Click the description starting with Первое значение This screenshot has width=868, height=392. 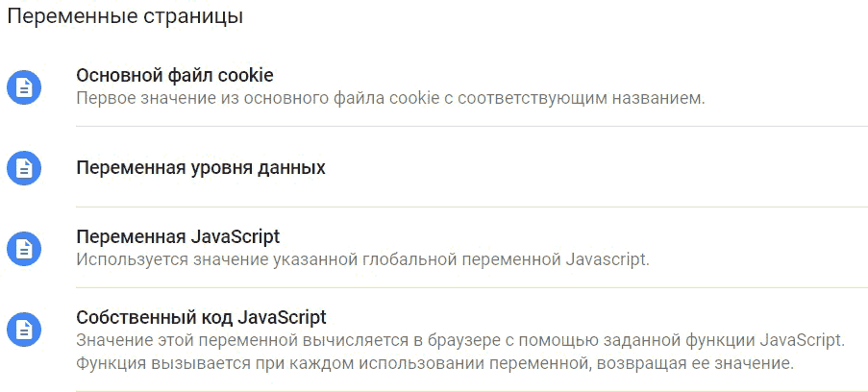click(x=390, y=99)
